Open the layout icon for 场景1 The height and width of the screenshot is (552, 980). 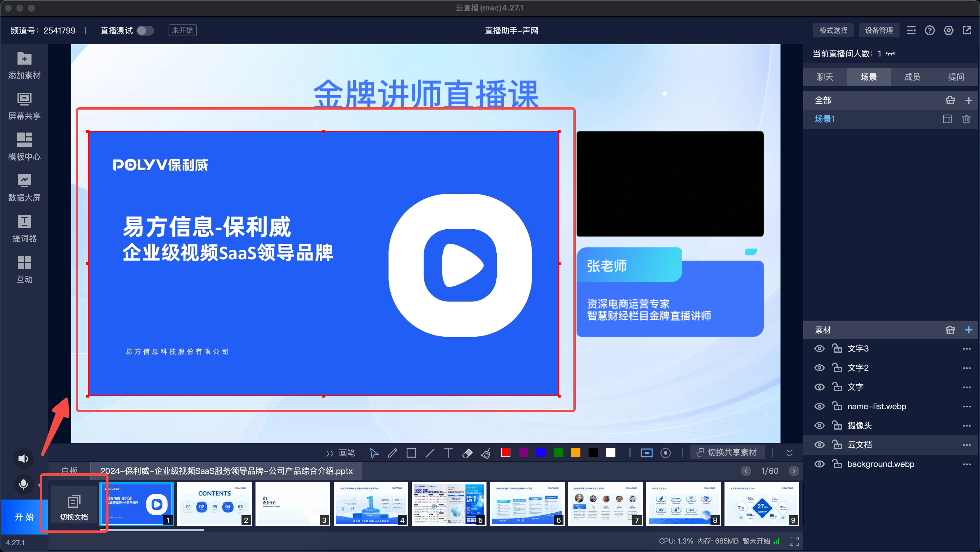947,119
